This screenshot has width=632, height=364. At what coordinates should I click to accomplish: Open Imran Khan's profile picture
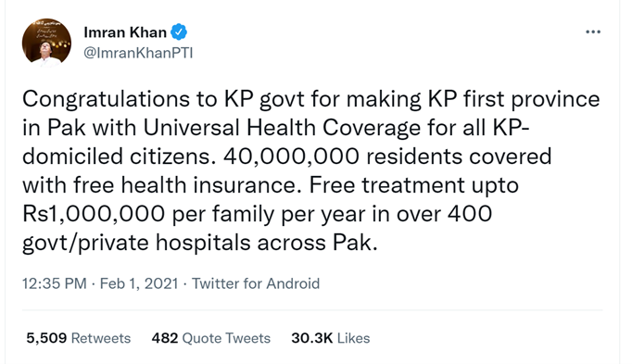(46, 43)
